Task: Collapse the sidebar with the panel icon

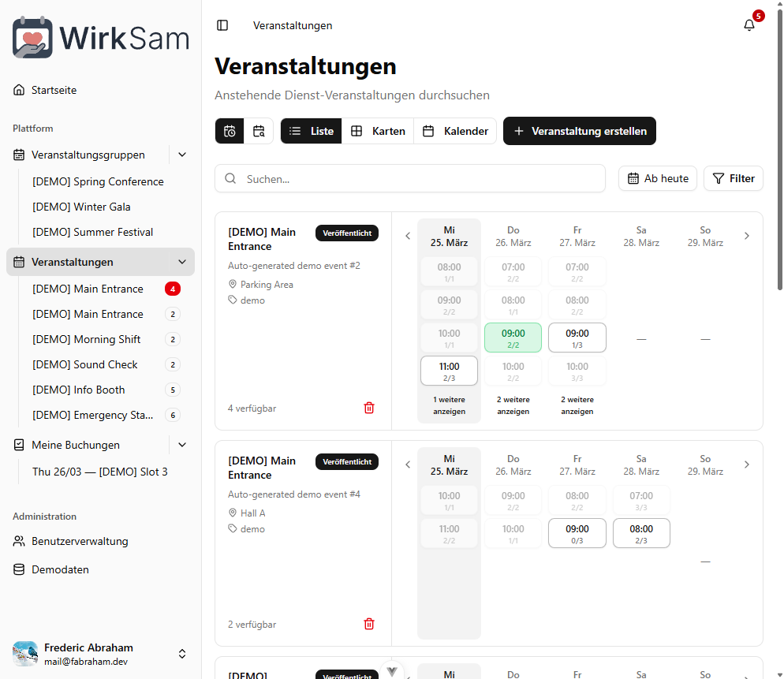Action: 222,25
